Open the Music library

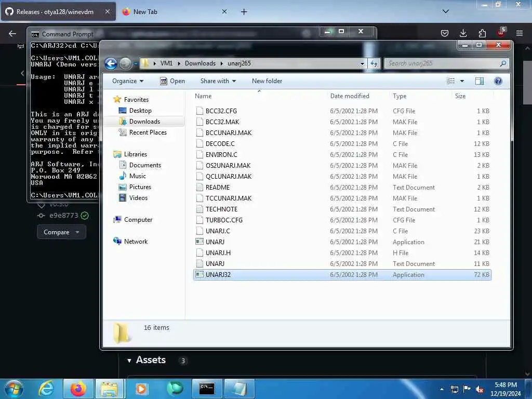(137, 176)
